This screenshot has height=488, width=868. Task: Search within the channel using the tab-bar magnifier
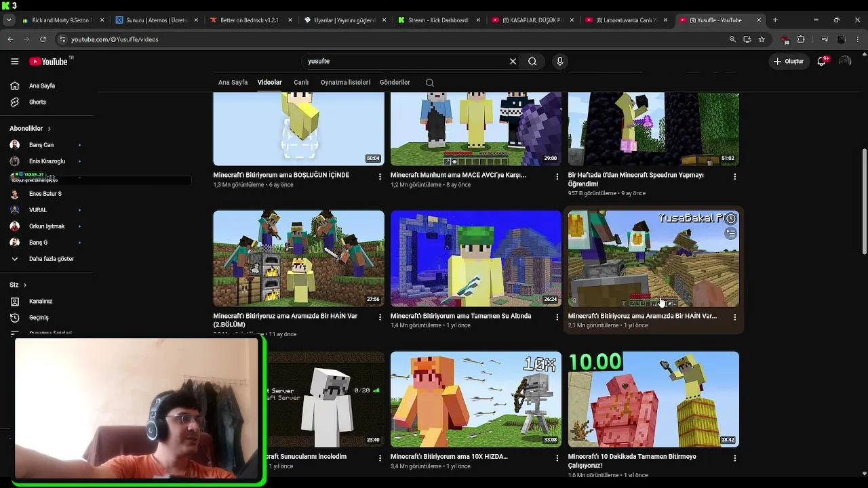429,83
